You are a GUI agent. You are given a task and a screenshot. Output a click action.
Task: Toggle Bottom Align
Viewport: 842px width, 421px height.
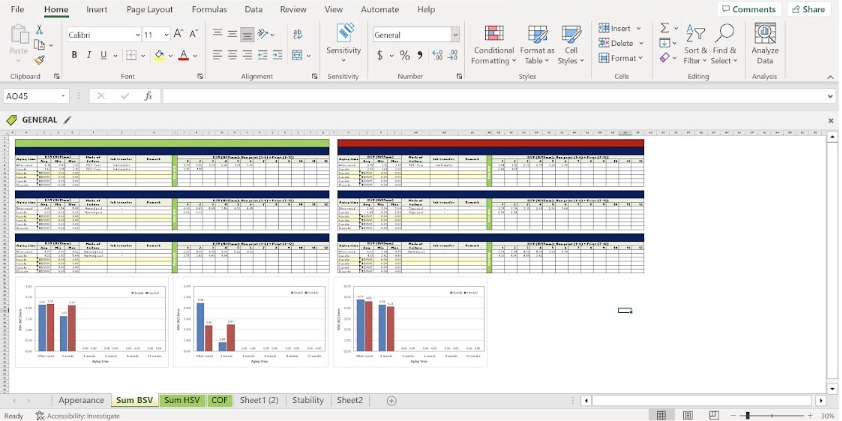click(x=247, y=34)
